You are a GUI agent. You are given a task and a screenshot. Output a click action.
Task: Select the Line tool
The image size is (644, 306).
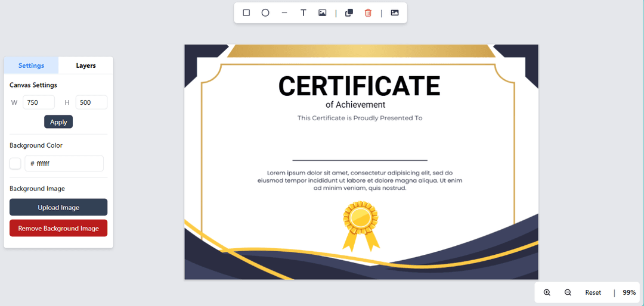coord(284,13)
